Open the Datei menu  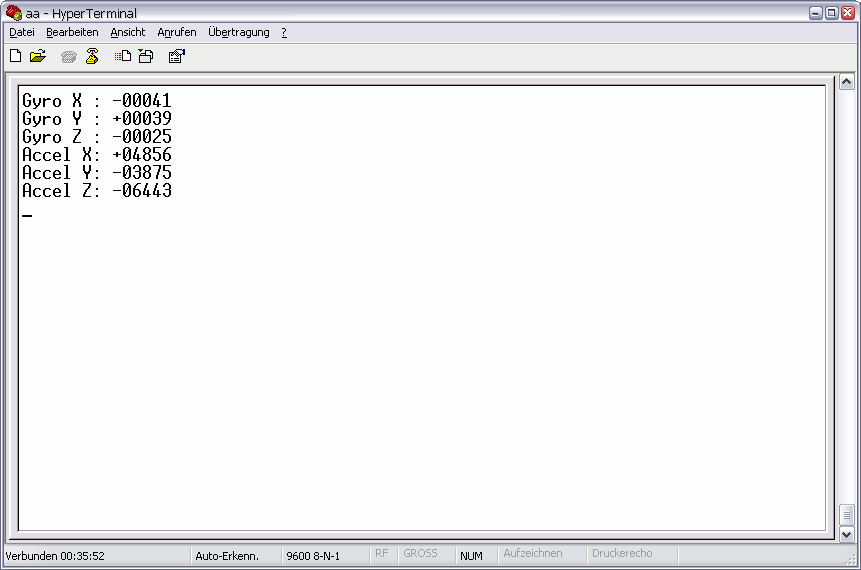[22, 32]
